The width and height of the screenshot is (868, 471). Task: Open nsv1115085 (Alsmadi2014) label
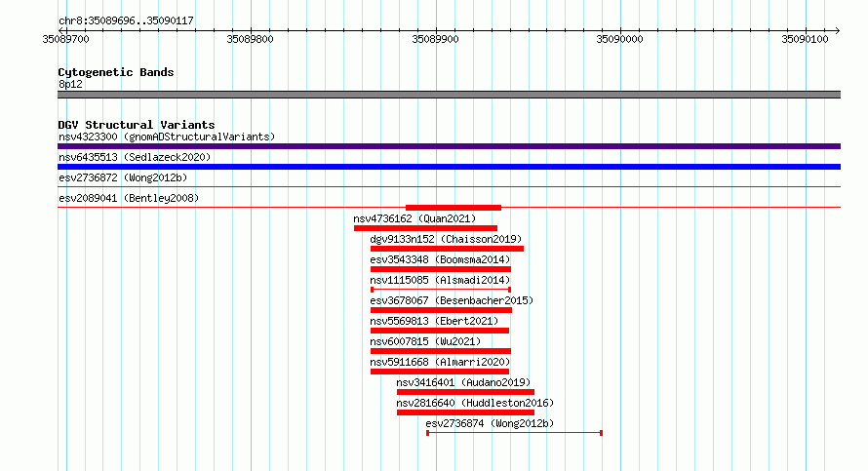440,280
